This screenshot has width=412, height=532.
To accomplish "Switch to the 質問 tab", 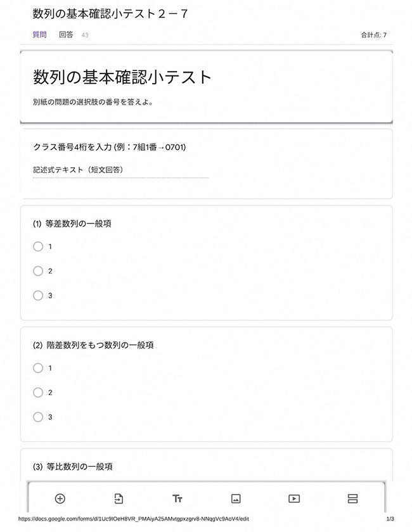I will point(39,35).
